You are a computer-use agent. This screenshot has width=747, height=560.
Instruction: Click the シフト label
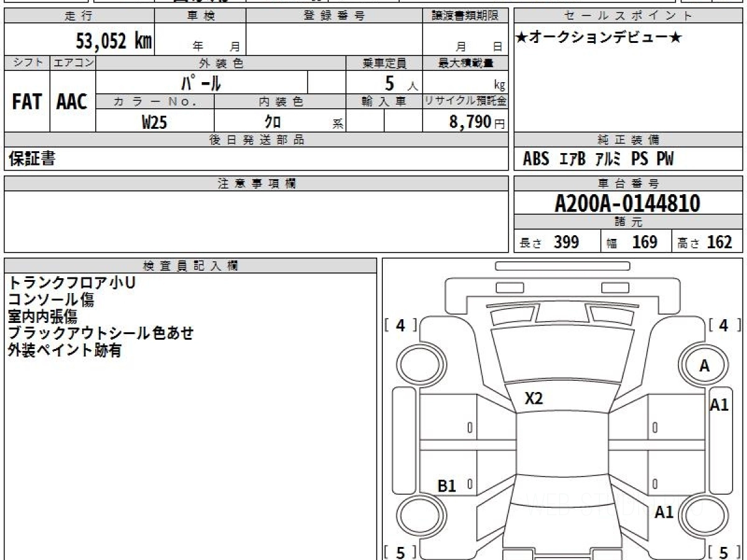point(27,63)
